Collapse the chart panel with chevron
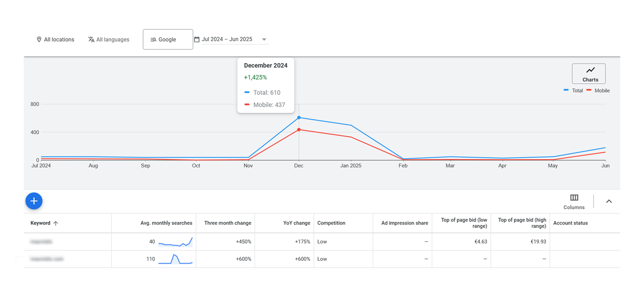Image resolution: width=644 pixels, height=296 pixels. click(x=609, y=201)
